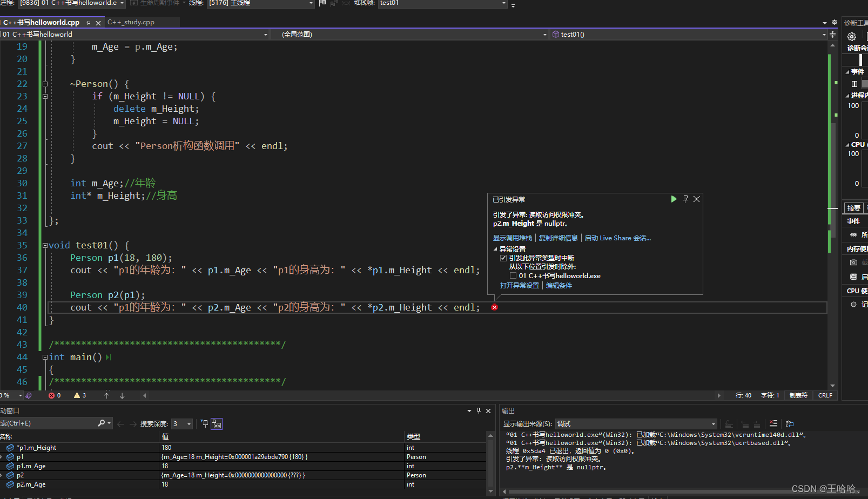Close the C++书写helloworld.cpp tab
The height and width of the screenshot is (499, 868).
[x=98, y=23]
